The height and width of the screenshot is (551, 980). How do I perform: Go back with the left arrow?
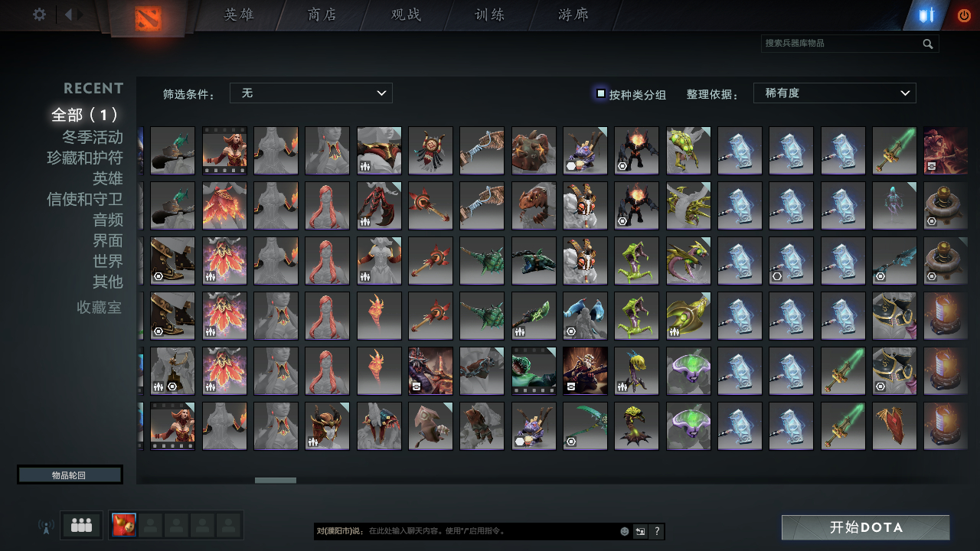68,15
